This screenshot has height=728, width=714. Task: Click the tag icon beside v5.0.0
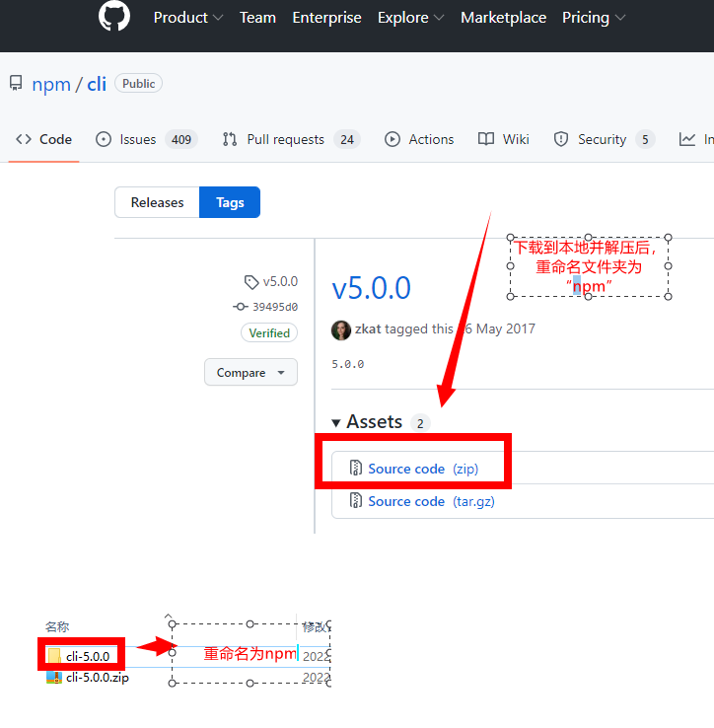pyautogui.click(x=251, y=282)
